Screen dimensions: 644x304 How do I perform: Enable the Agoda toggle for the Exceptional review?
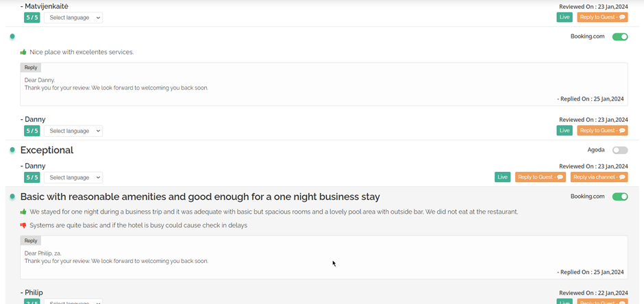(x=619, y=150)
